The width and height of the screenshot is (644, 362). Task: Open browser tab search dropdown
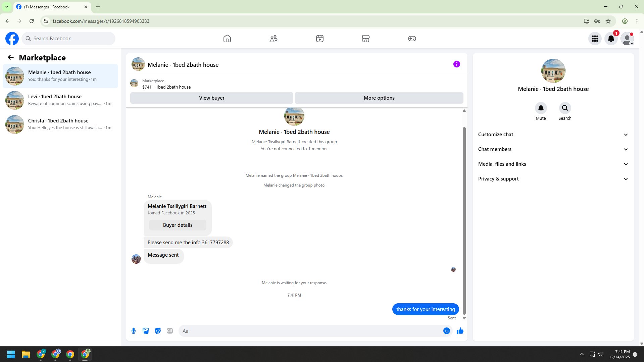point(6,7)
